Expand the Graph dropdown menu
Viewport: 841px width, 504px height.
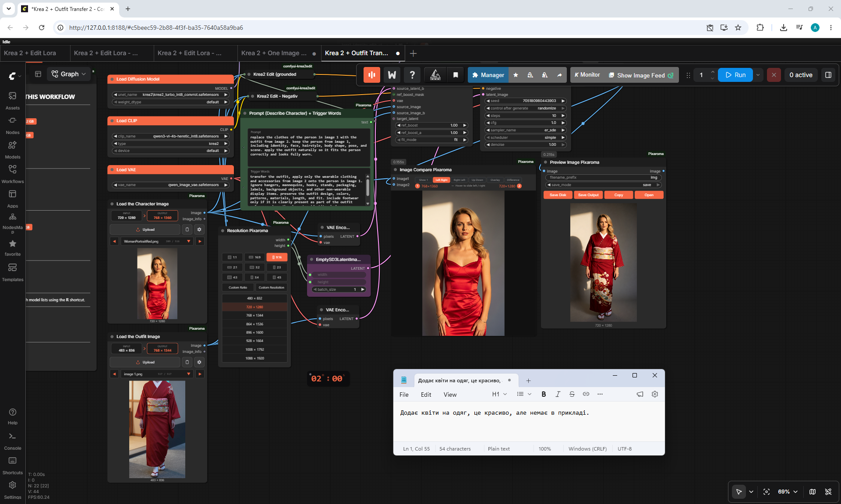pyautogui.click(x=69, y=74)
